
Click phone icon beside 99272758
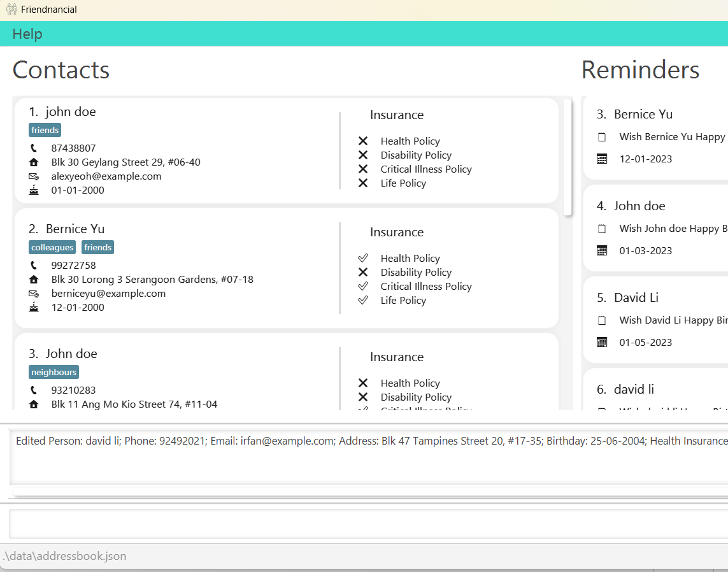click(x=33, y=265)
